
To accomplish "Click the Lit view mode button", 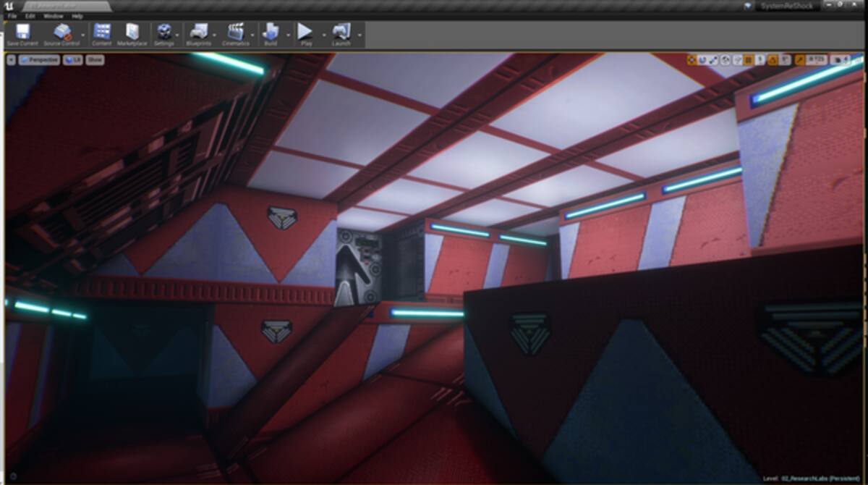I will point(72,60).
